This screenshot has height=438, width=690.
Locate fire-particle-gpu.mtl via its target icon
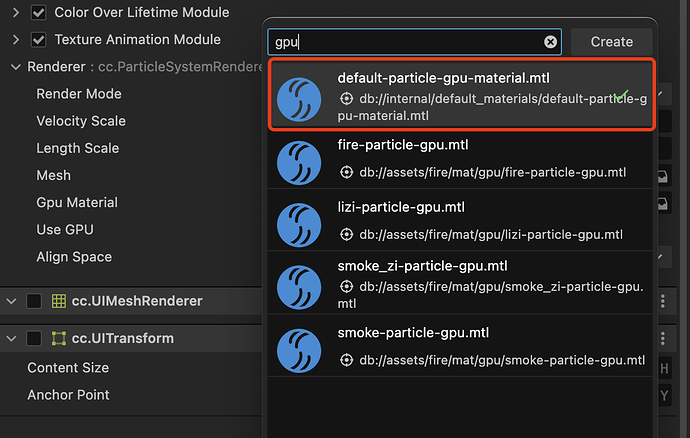347,172
